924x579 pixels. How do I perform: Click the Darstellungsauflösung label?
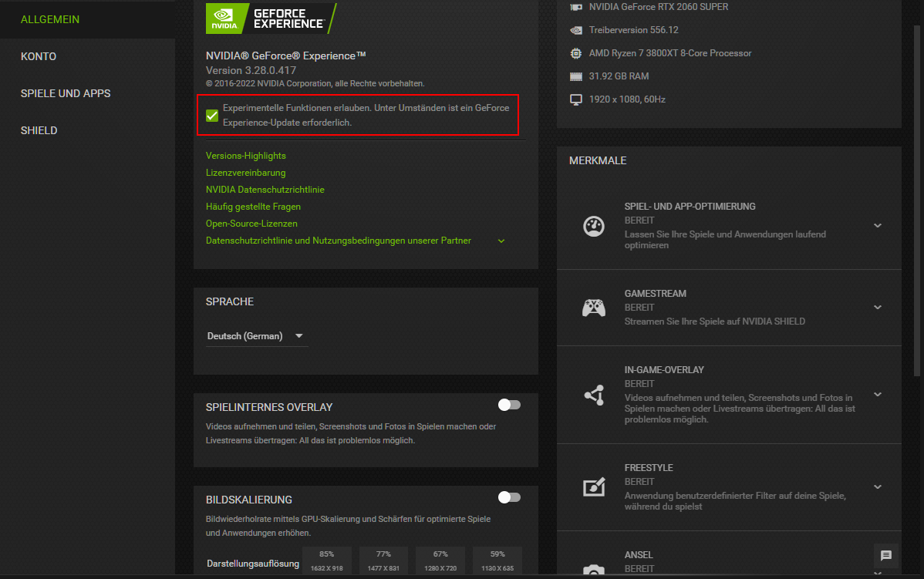coord(253,564)
